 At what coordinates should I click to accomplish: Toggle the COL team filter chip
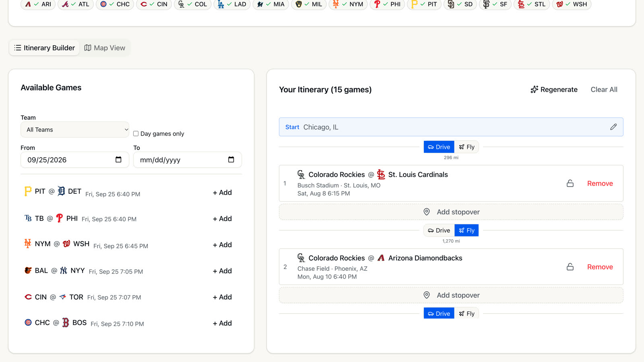tap(192, 4)
